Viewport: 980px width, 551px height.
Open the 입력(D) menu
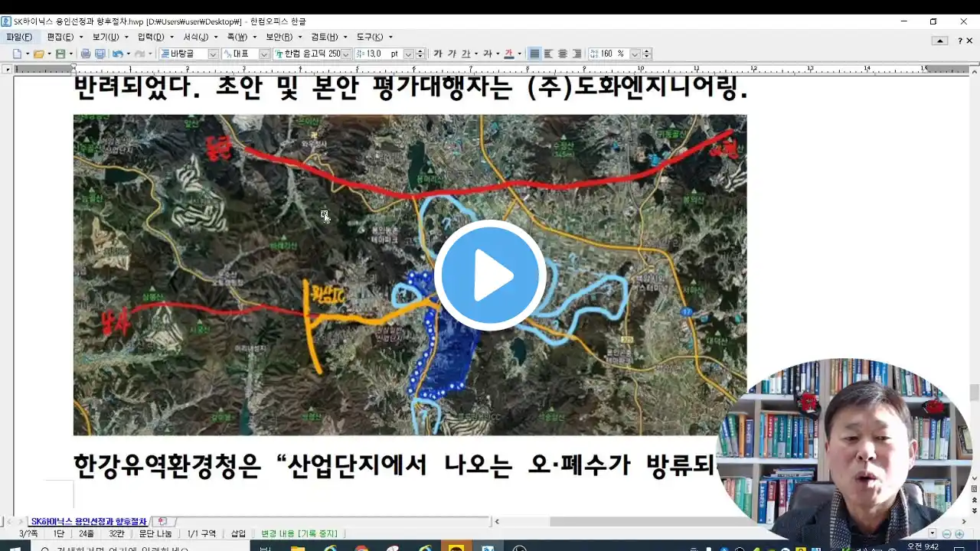(151, 37)
